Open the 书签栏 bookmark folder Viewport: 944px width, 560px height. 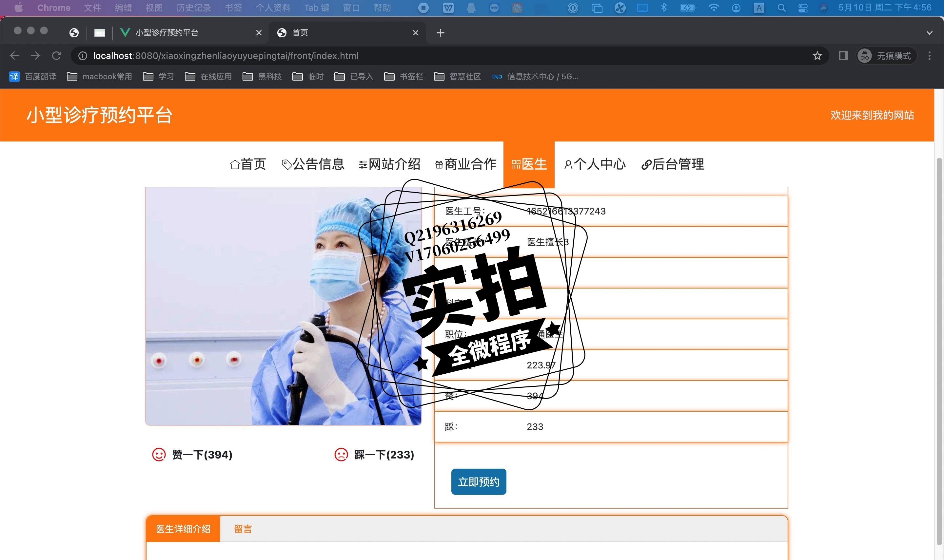point(403,77)
